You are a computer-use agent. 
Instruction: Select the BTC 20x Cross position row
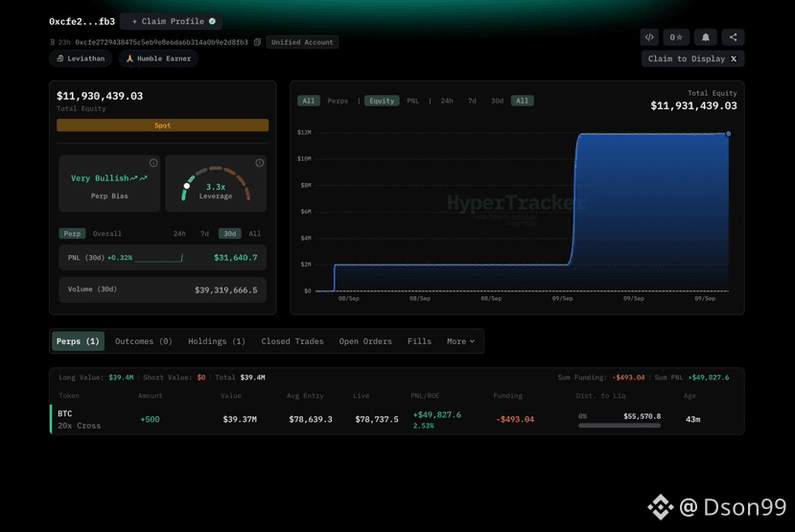[397, 419]
